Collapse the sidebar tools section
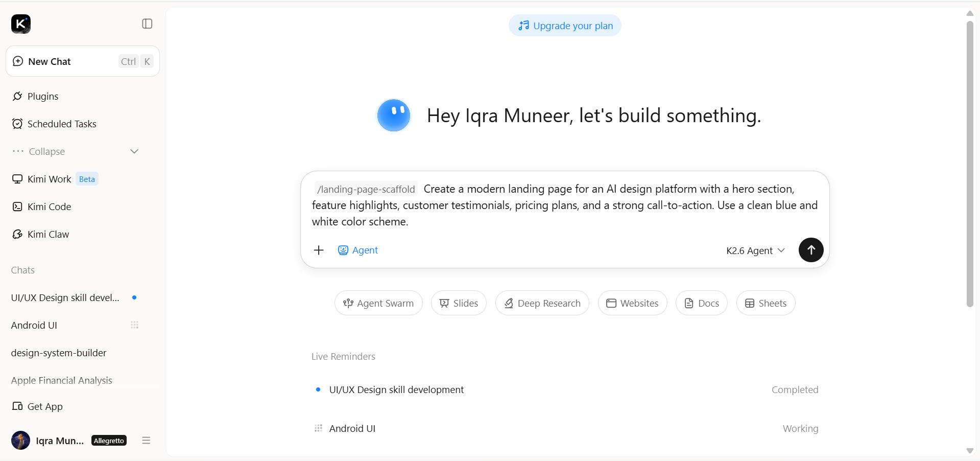 coord(76,151)
